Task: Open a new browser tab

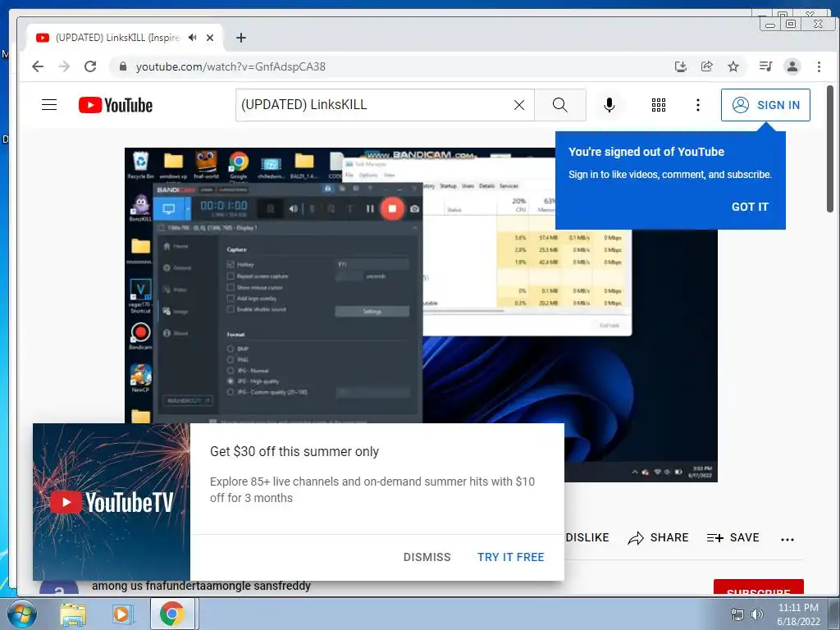Action: tap(241, 38)
